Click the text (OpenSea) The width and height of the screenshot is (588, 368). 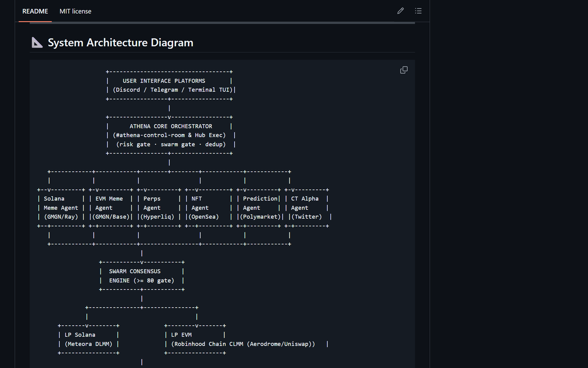click(203, 217)
